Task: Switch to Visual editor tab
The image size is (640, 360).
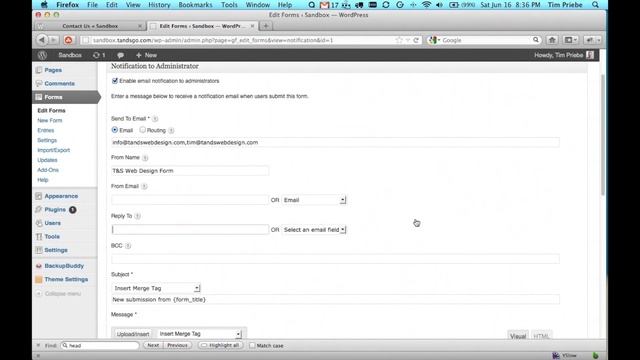Action: pos(518,336)
